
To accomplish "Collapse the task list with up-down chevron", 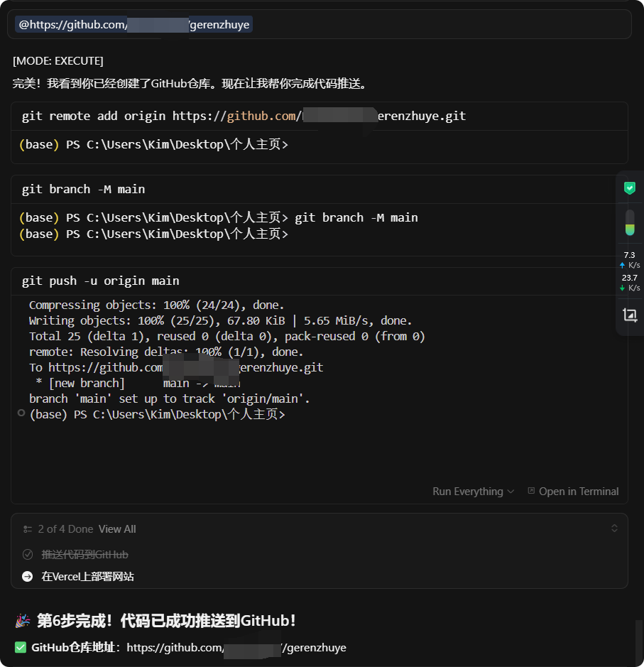I will point(614,528).
